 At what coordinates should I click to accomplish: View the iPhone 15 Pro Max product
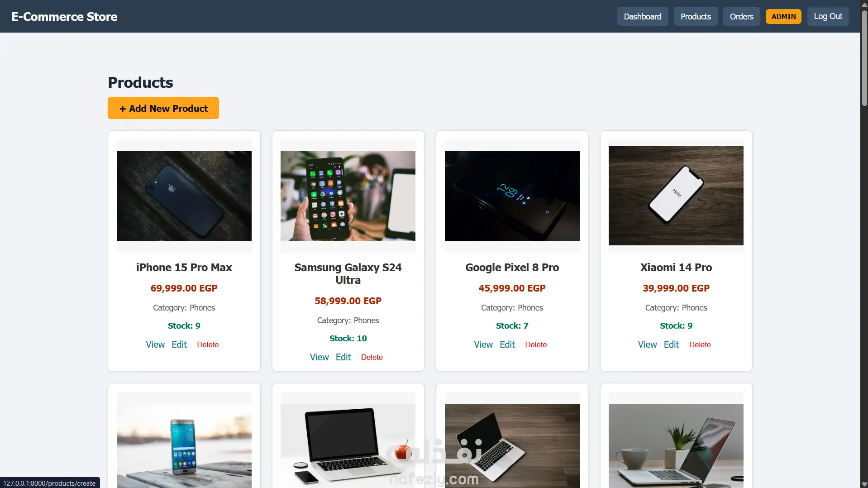155,344
